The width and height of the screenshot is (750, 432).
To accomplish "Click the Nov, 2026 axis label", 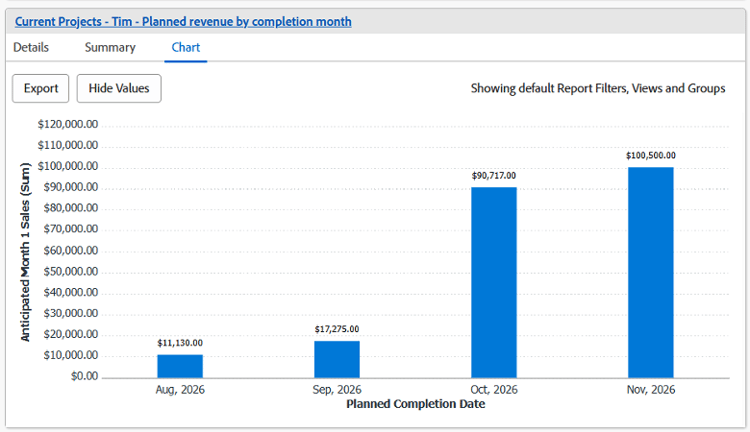I will [x=651, y=389].
